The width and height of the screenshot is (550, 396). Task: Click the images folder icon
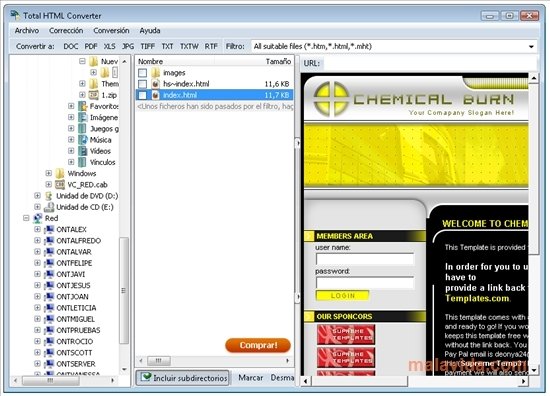click(x=155, y=73)
